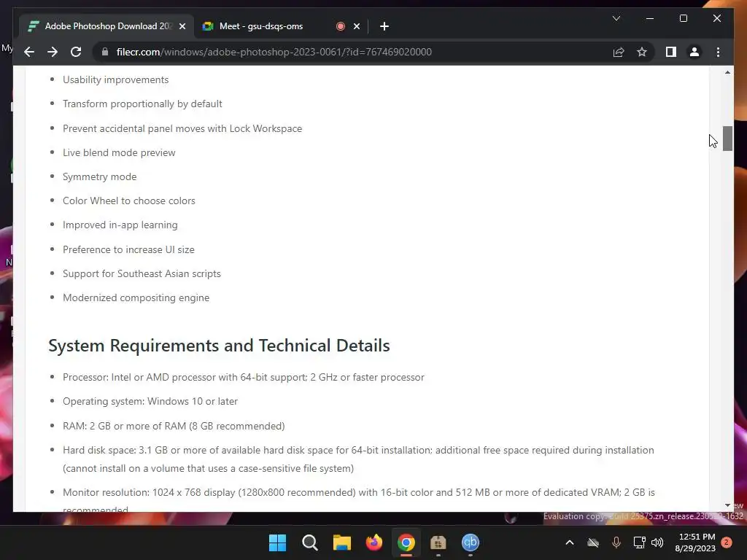Click 'Improved in-app learning' item
This screenshot has height=560, width=747.
120,225
